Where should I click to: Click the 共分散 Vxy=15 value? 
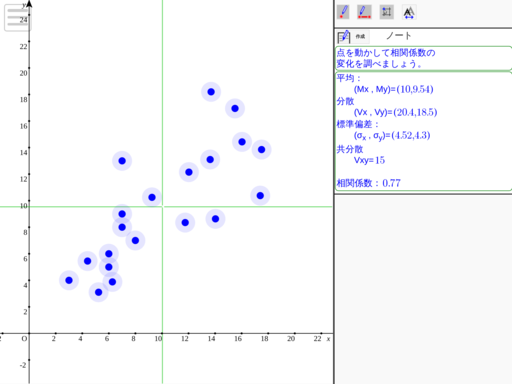[369, 160]
